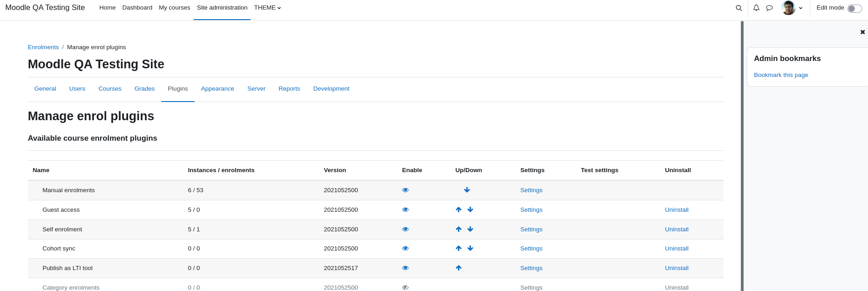The width and height of the screenshot is (868, 291).
Task: Disable Guest access via eye icon
Action: coord(406,209)
